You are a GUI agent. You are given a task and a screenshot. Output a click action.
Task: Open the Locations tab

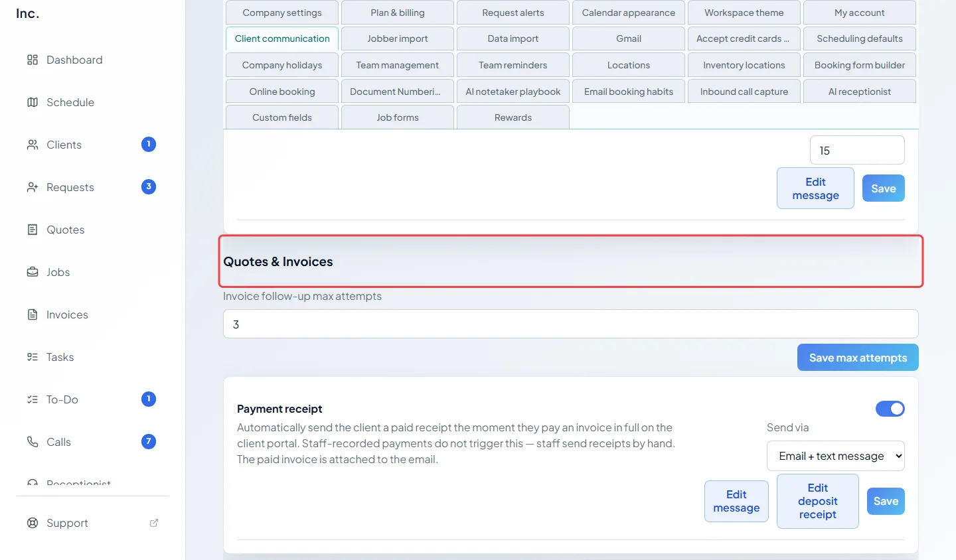(629, 65)
